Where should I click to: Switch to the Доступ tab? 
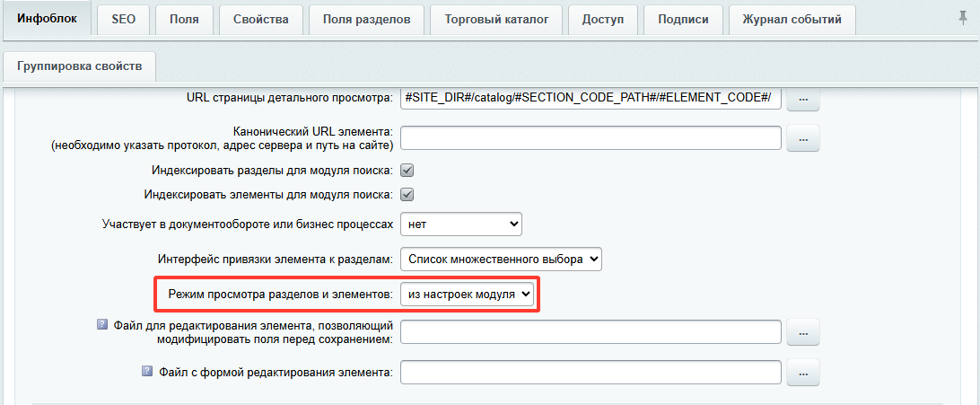tap(603, 20)
